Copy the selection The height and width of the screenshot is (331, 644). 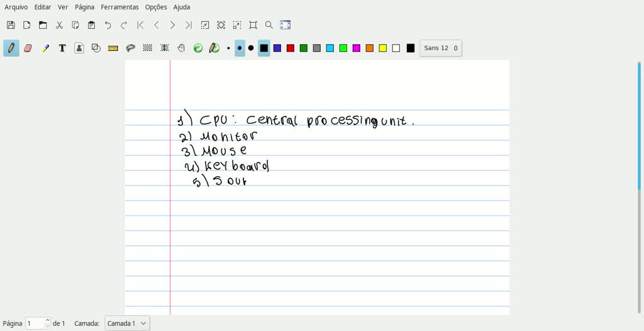pyautogui.click(x=75, y=25)
